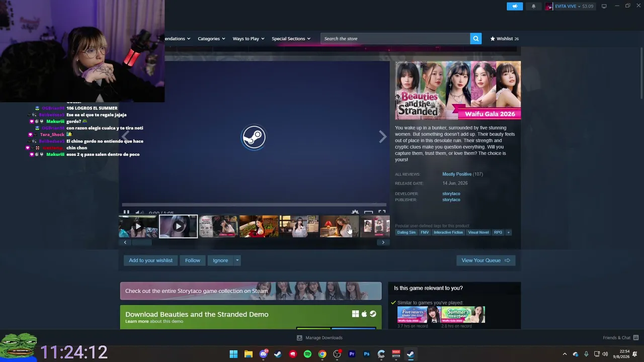This screenshot has width=644, height=362.
Task: Seek along the trailer progress bar
Action: [254, 205]
